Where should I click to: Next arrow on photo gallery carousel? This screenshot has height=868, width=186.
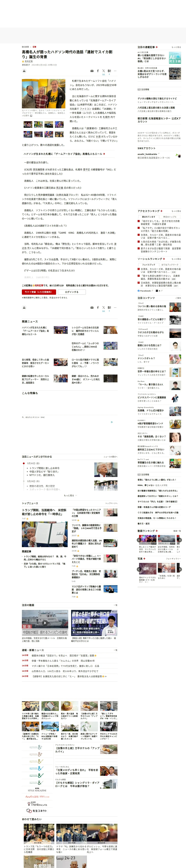click(180, 569)
